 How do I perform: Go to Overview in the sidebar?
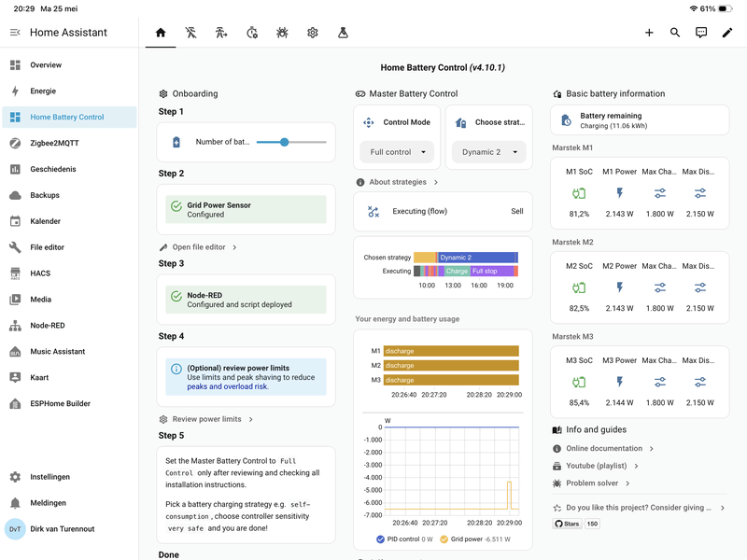point(69,64)
